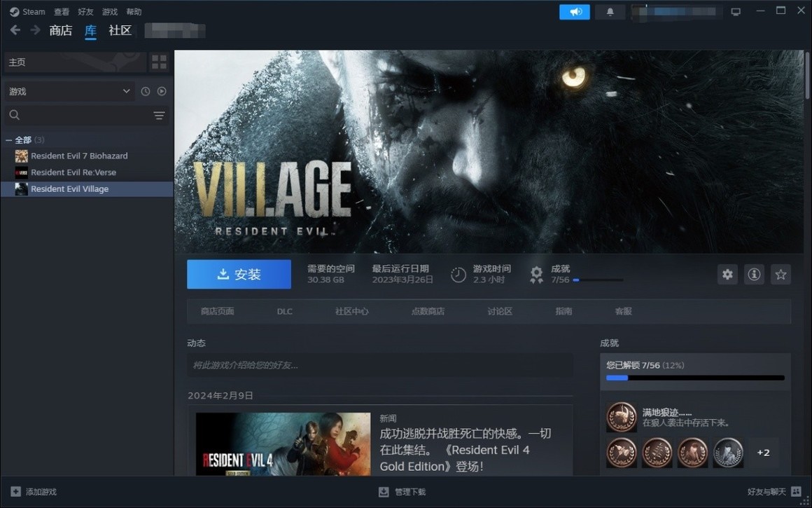The image size is (812, 508).
Task: Click the 主页 library home button
Action: tap(75, 62)
